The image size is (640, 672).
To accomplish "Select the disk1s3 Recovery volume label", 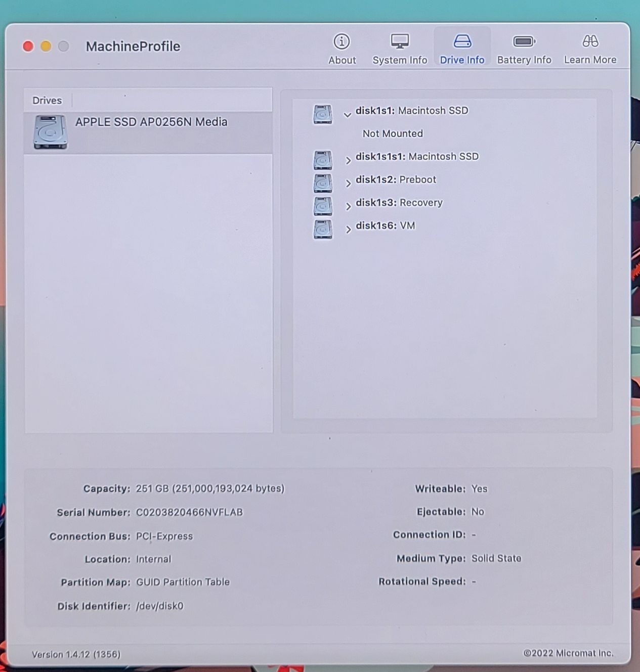I will coord(399,203).
